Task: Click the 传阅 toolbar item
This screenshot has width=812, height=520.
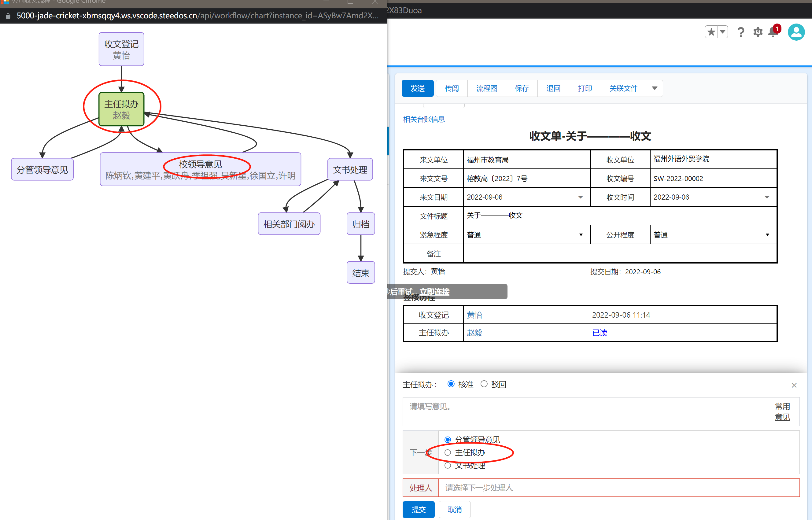Action: [452, 88]
